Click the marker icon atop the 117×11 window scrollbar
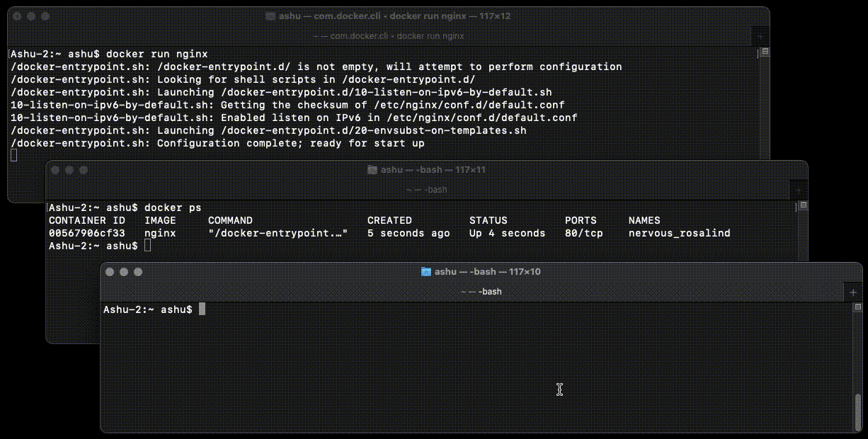The height and width of the screenshot is (439, 868). [803, 207]
